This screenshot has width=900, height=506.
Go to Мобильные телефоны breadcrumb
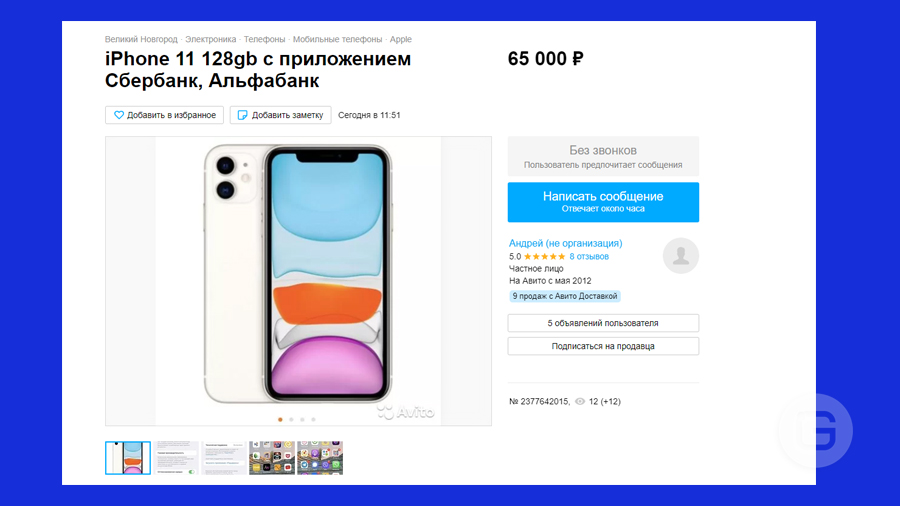tap(338, 39)
